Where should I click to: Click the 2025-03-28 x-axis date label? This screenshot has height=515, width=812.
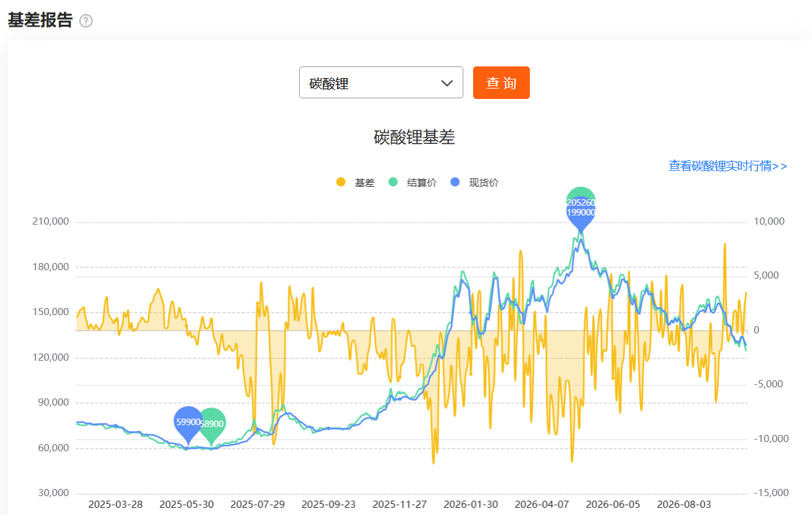(x=115, y=504)
